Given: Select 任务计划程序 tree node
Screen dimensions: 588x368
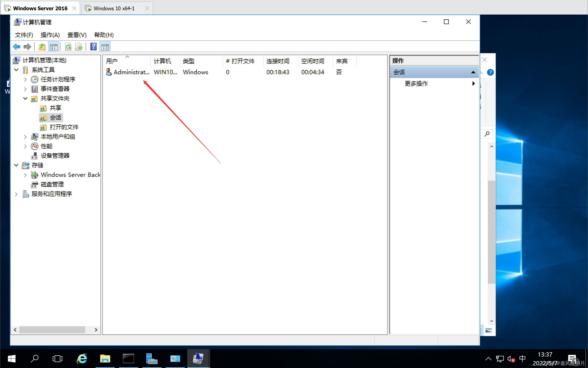Looking at the screenshot, I should [58, 79].
